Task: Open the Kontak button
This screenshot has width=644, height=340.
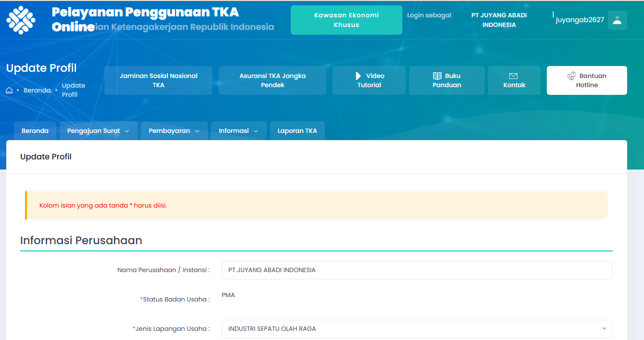Action: (514, 80)
